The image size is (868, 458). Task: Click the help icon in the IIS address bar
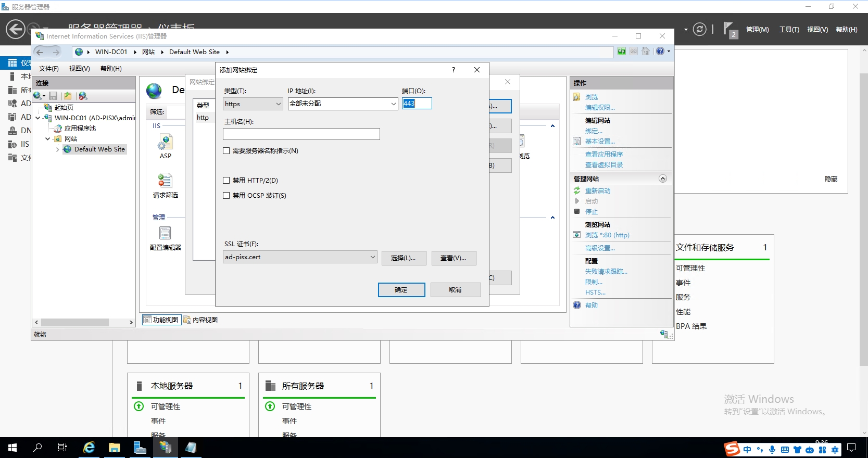[660, 51]
